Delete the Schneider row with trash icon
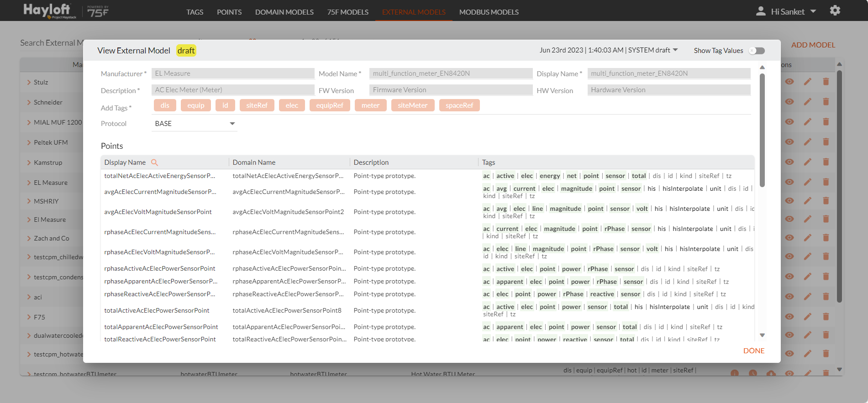 click(826, 102)
